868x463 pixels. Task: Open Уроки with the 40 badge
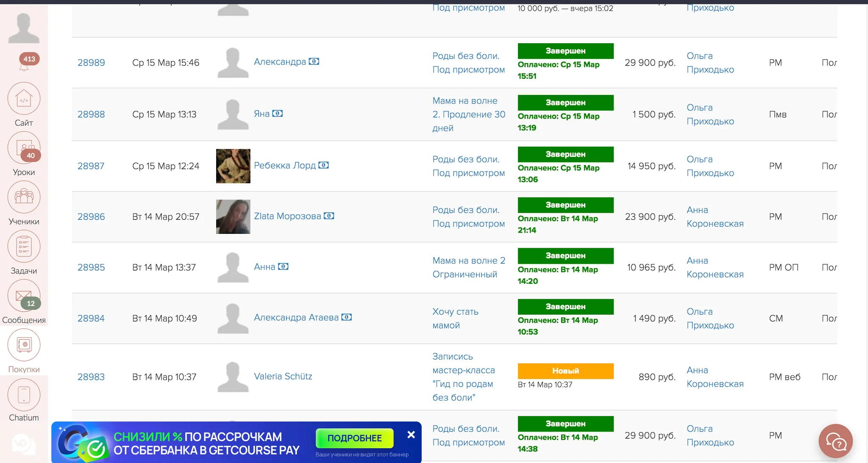pyautogui.click(x=24, y=148)
